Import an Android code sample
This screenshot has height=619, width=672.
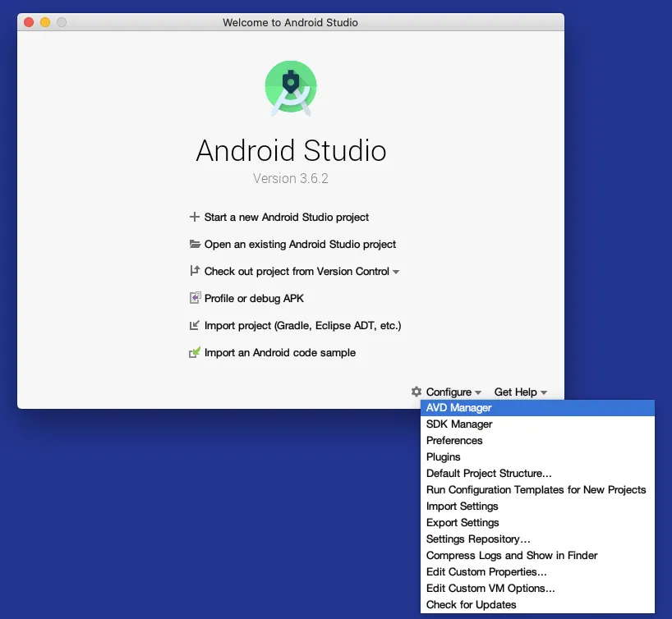click(x=280, y=352)
